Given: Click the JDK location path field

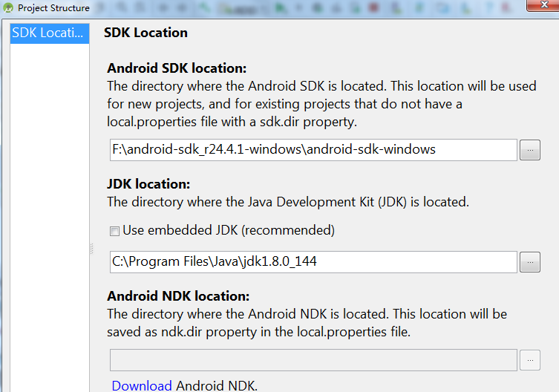Looking at the screenshot, I should [x=313, y=261].
